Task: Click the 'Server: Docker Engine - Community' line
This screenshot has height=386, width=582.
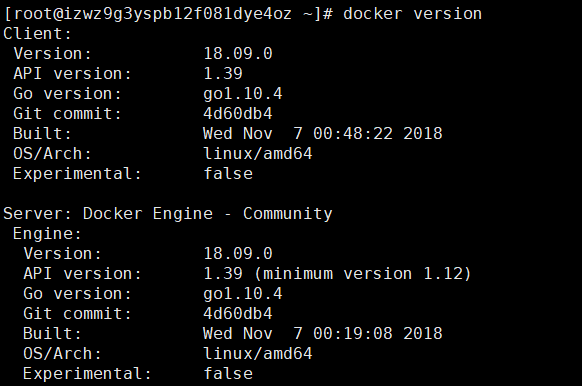Action: (x=168, y=214)
